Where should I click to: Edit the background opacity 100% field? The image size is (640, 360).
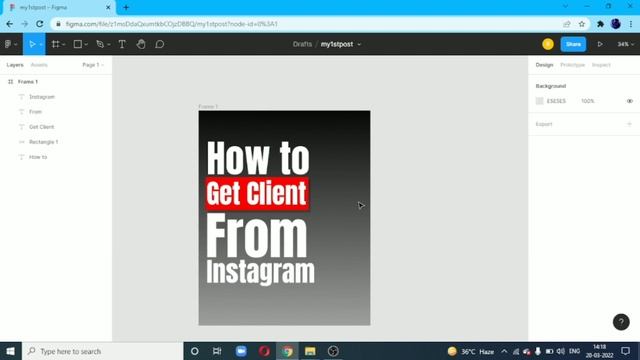tap(587, 101)
